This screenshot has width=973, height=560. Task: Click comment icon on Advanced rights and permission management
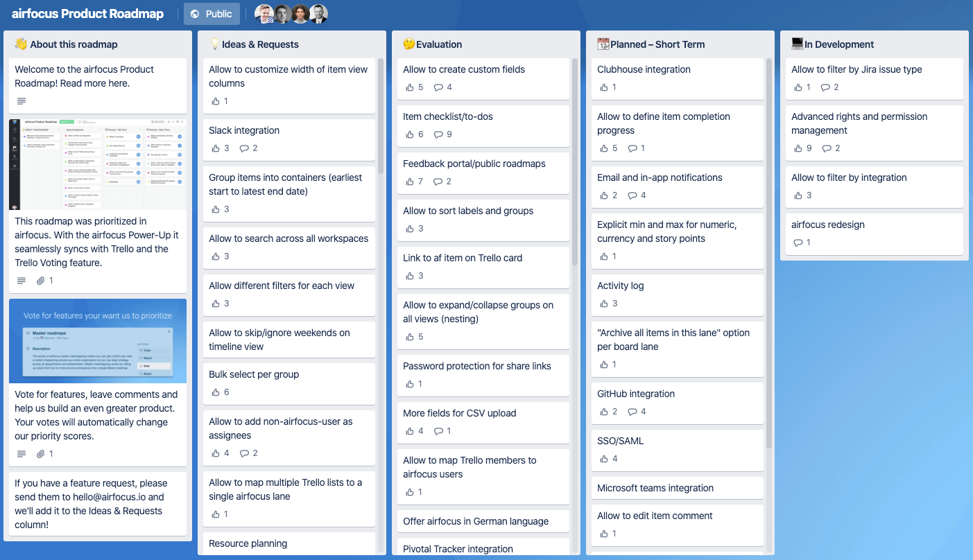826,148
